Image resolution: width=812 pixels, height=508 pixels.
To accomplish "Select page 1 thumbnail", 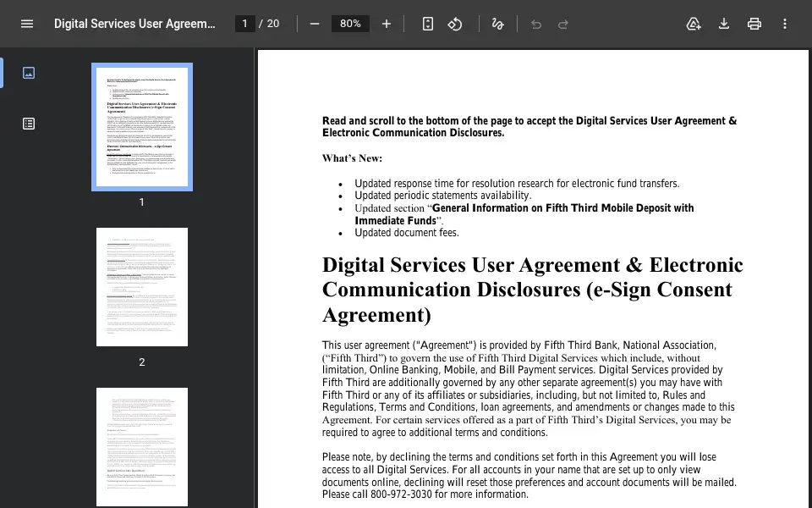I will point(142,127).
